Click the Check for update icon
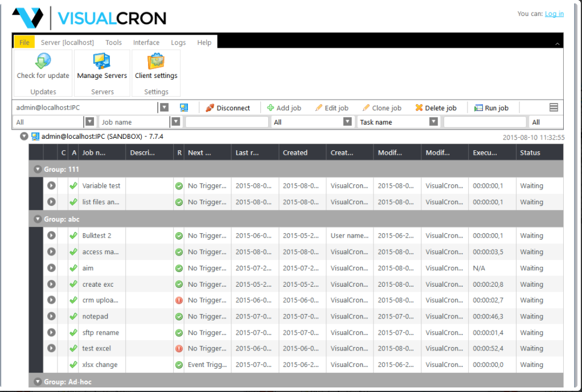The image size is (582, 392). [x=42, y=64]
